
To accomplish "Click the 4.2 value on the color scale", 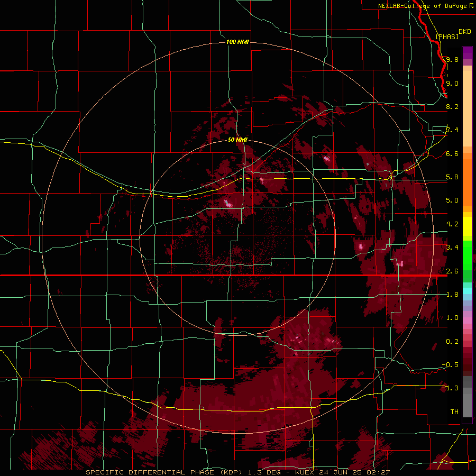I will click(x=452, y=224).
